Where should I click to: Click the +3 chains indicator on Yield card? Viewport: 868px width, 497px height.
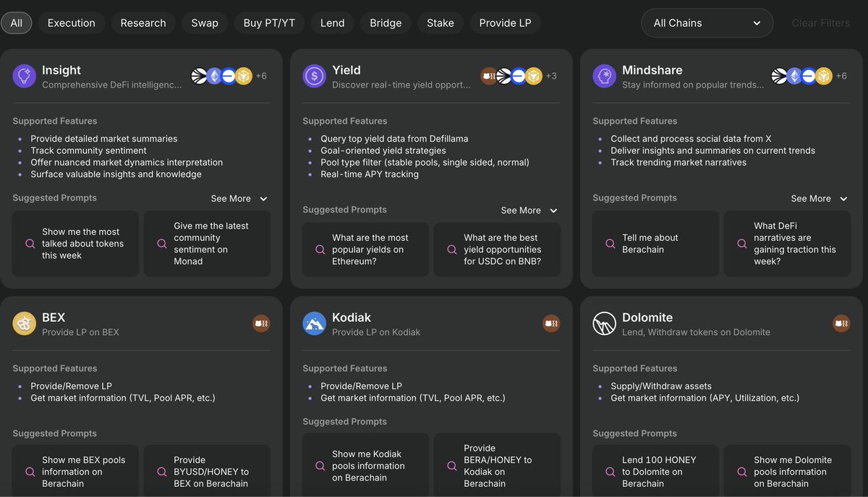[x=551, y=76]
